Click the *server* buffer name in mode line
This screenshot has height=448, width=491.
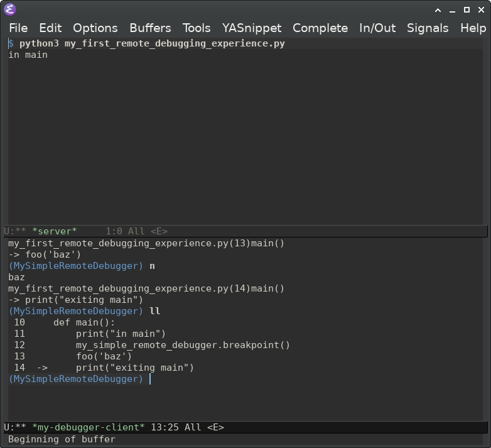[x=55, y=231]
